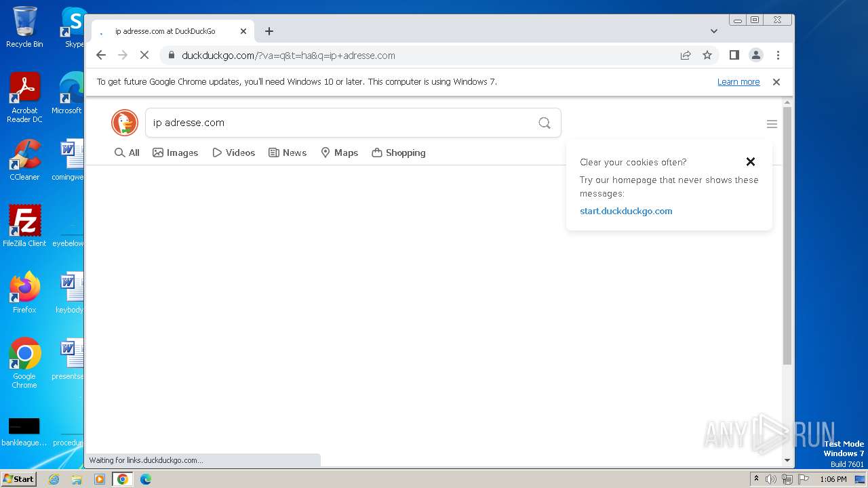This screenshot has width=868, height=488.
Task: Open the Chrome profile avatar menu
Action: [756, 55]
